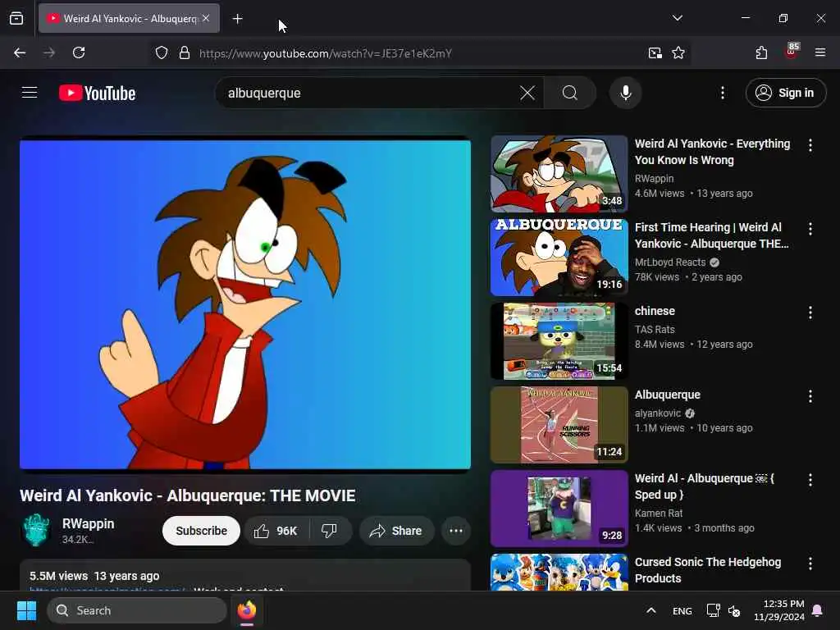This screenshot has height=630, width=840.
Task: Reload the current page
Action: (x=79, y=52)
